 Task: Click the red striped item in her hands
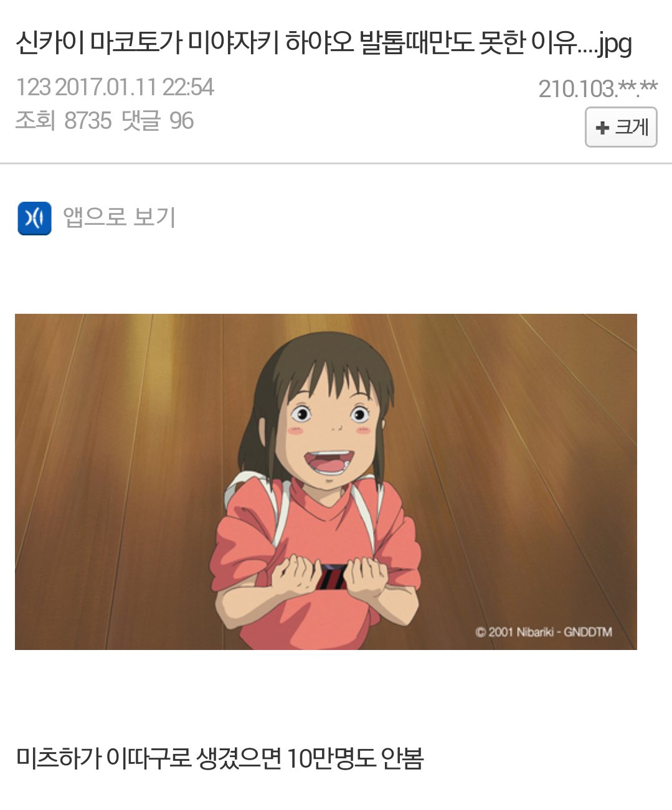331,577
